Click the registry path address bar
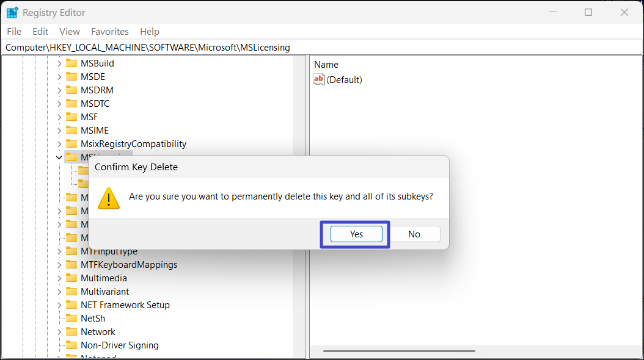This screenshot has height=360, width=644. coord(322,48)
